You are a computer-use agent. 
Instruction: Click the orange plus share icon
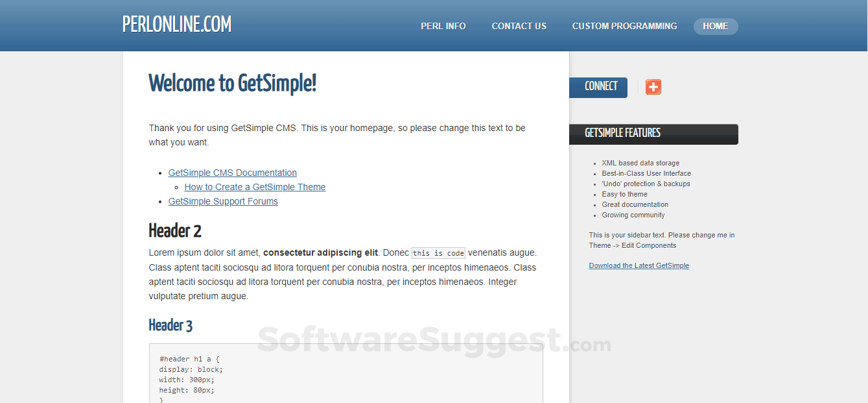pyautogui.click(x=653, y=87)
